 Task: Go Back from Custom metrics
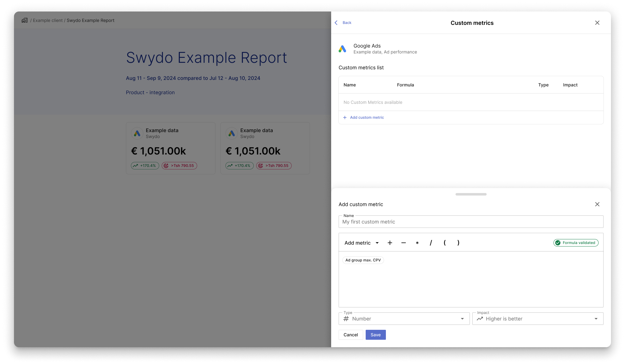coord(343,23)
